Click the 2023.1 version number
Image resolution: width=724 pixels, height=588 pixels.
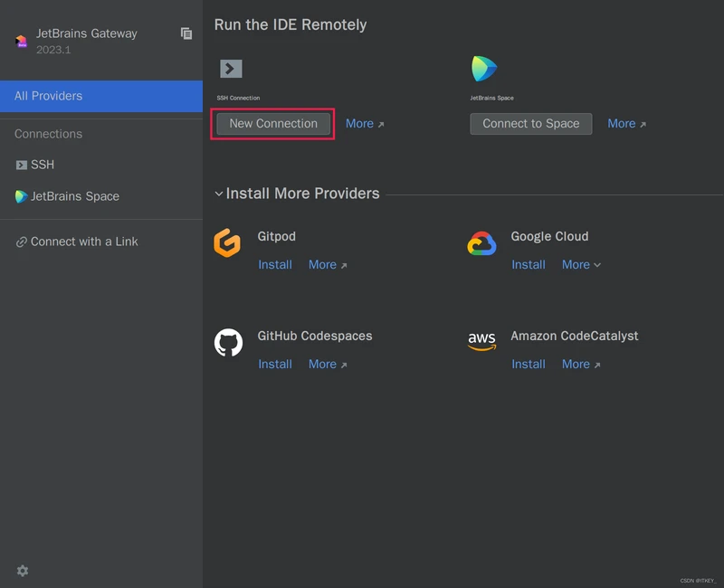[x=53, y=50]
